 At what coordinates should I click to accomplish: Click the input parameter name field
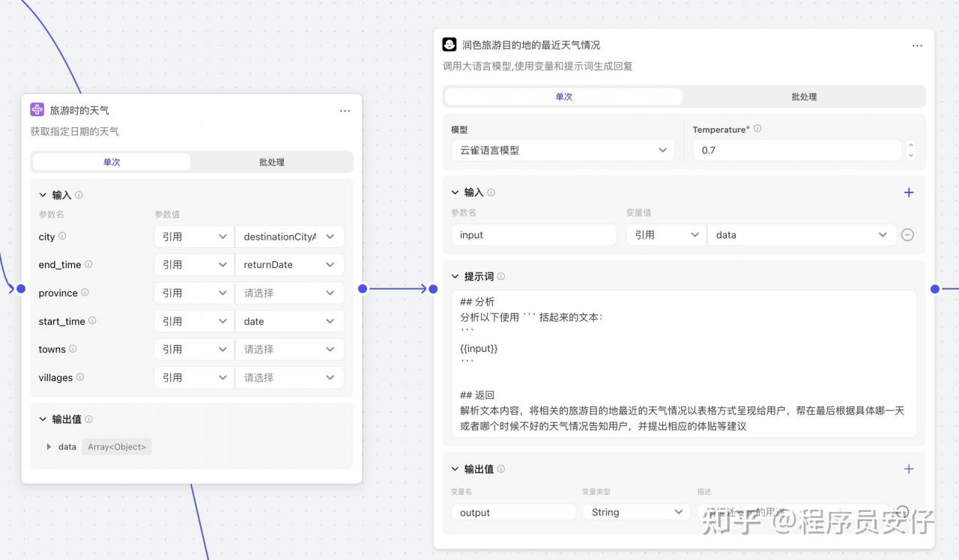[x=534, y=235]
